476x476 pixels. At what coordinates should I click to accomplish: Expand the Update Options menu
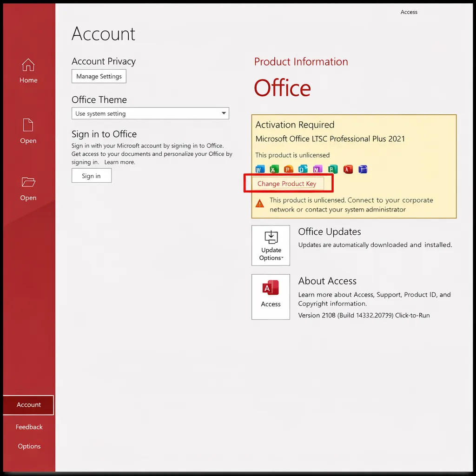click(271, 245)
